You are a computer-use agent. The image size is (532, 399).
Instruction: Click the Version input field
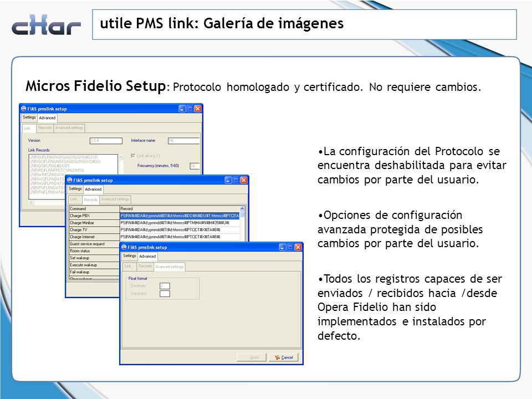point(106,141)
